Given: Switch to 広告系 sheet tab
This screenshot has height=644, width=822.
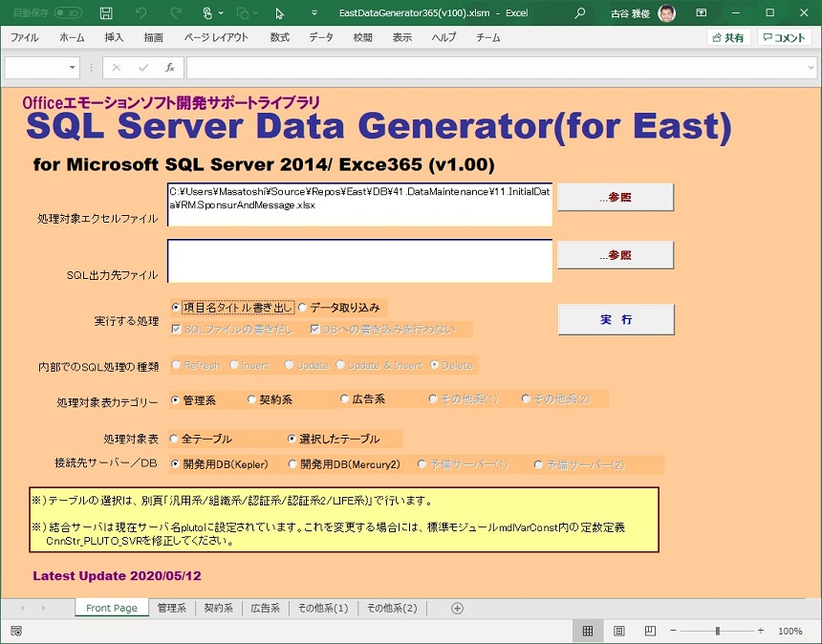Looking at the screenshot, I should (x=266, y=608).
